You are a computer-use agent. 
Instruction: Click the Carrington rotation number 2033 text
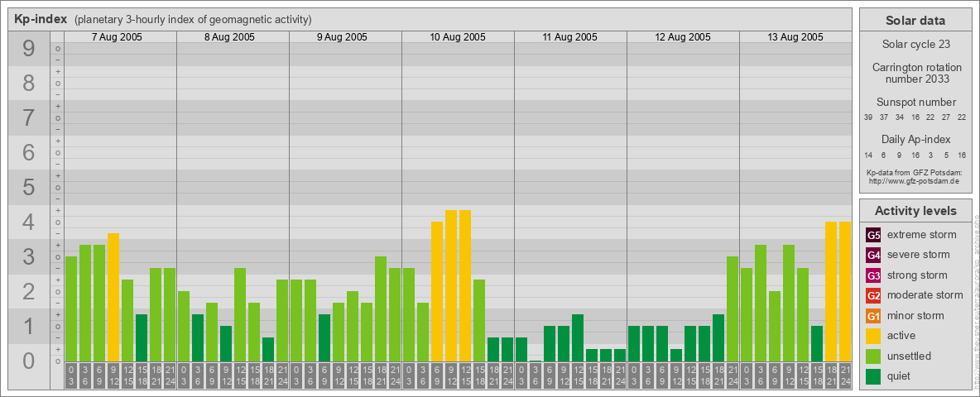tap(917, 73)
